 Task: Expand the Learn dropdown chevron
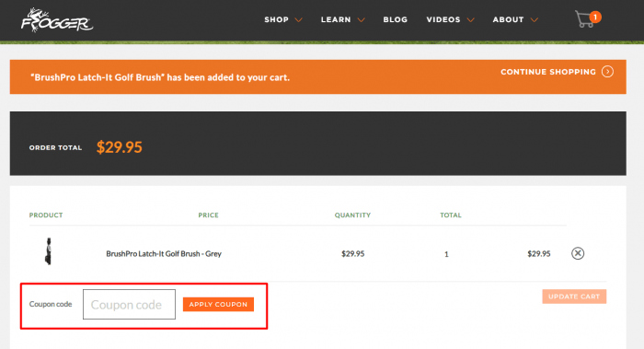(x=361, y=19)
